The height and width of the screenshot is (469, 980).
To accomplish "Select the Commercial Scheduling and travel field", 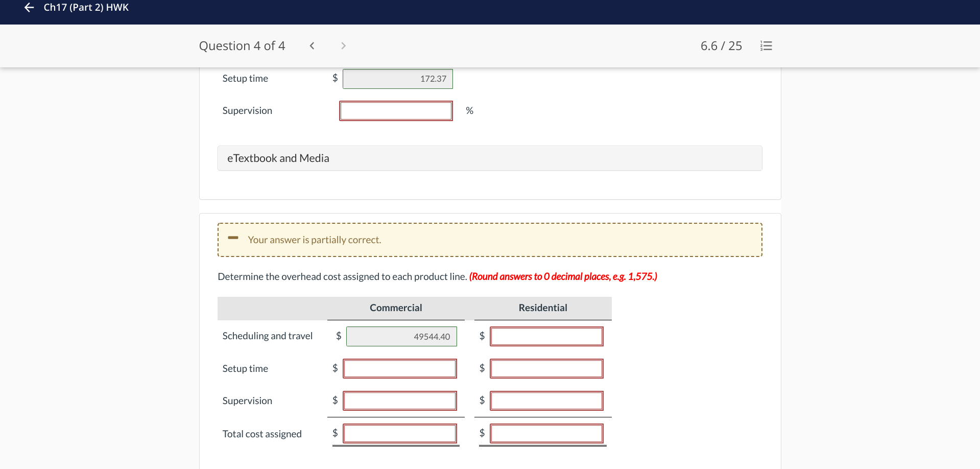I will [401, 337].
